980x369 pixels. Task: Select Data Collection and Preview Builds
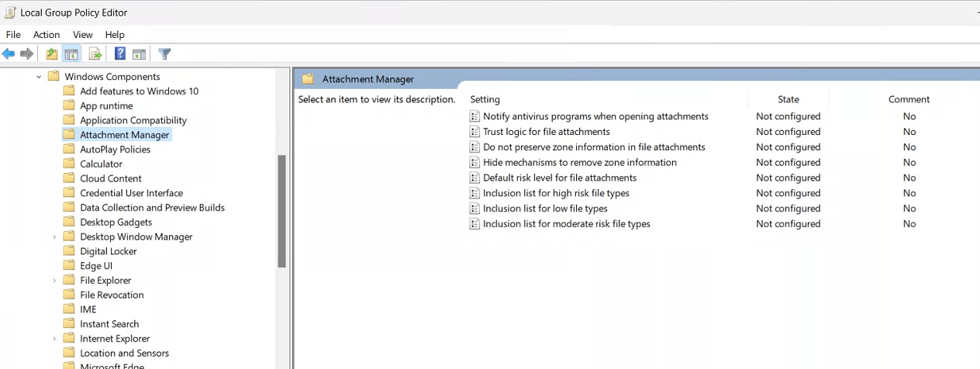point(152,208)
